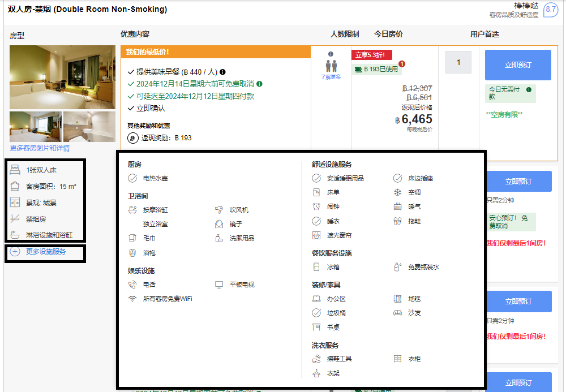Click the two-person occupancy icon
The height and width of the screenshot is (392, 566).
(331, 66)
